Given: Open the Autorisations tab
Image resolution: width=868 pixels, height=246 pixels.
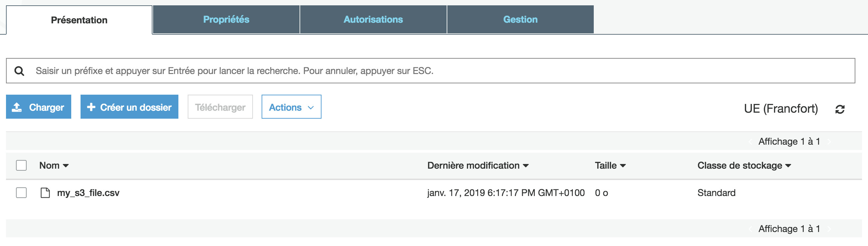Looking at the screenshot, I should tap(373, 20).
